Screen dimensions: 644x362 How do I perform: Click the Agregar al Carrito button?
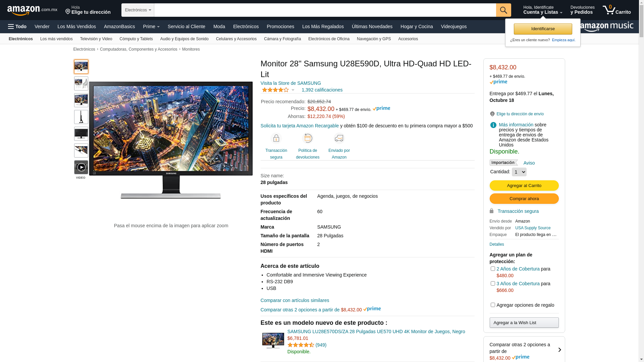click(524, 185)
